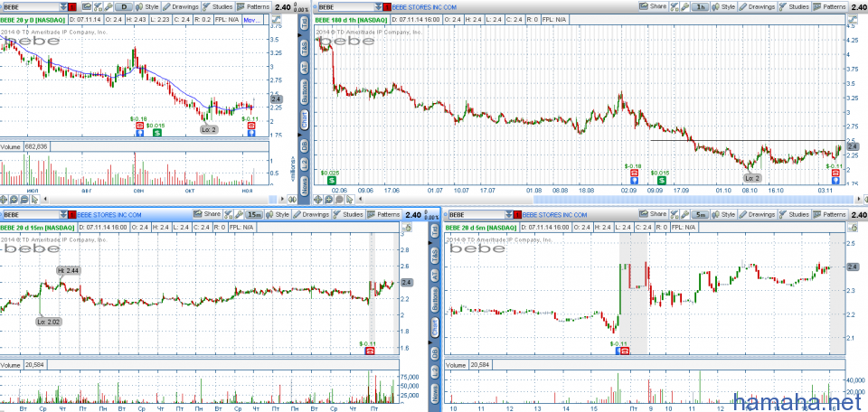Image resolution: width=868 pixels, height=412 pixels.
Task: Click Studies on the 1h chart
Action: pyautogui.click(x=795, y=6)
